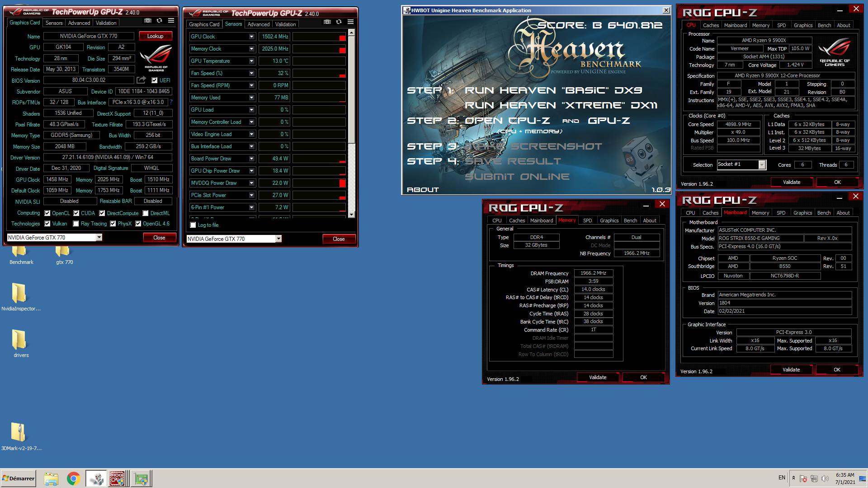Image resolution: width=868 pixels, height=488 pixels.
Task: Open Windows Explorer from taskbar
Action: (x=51, y=479)
